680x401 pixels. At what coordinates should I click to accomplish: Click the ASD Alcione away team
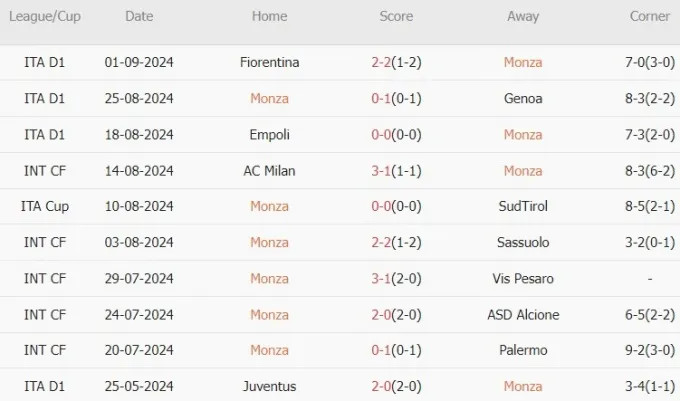[523, 315]
